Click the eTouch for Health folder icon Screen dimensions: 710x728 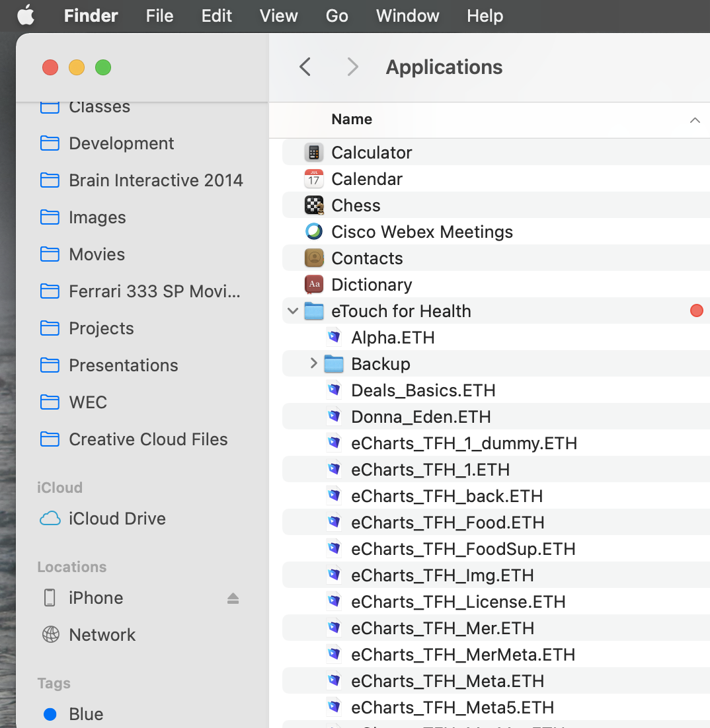click(x=314, y=311)
